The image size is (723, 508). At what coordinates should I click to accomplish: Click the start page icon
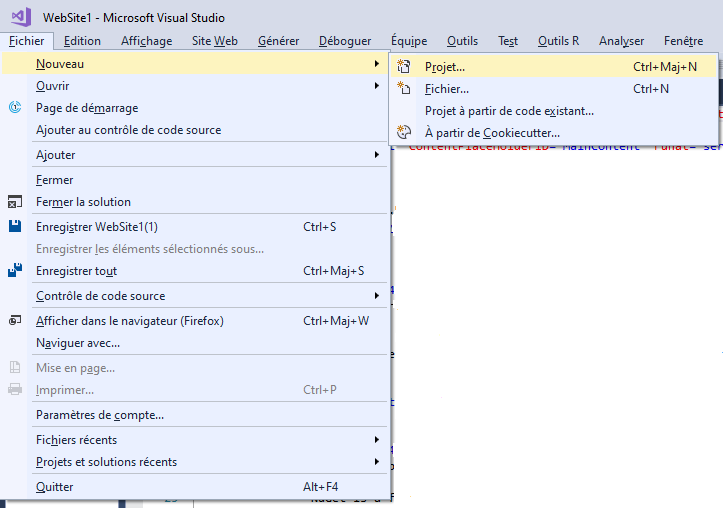pyautogui.click(x=15, y=108)
